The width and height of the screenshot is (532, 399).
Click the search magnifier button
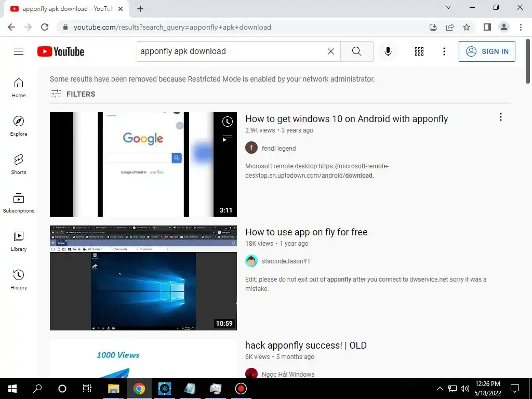(356, 51)
